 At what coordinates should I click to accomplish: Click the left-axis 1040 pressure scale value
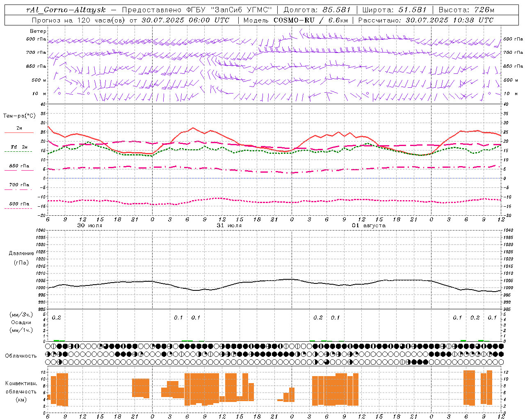[x=40, y=230]
